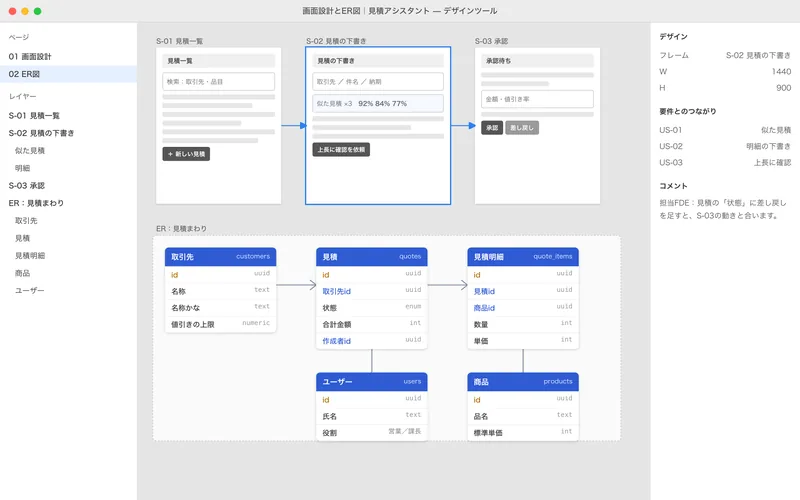Select 作成者id row in quotes table
The width and height of the screenshot is (800, 500).
tap(371, 341)
